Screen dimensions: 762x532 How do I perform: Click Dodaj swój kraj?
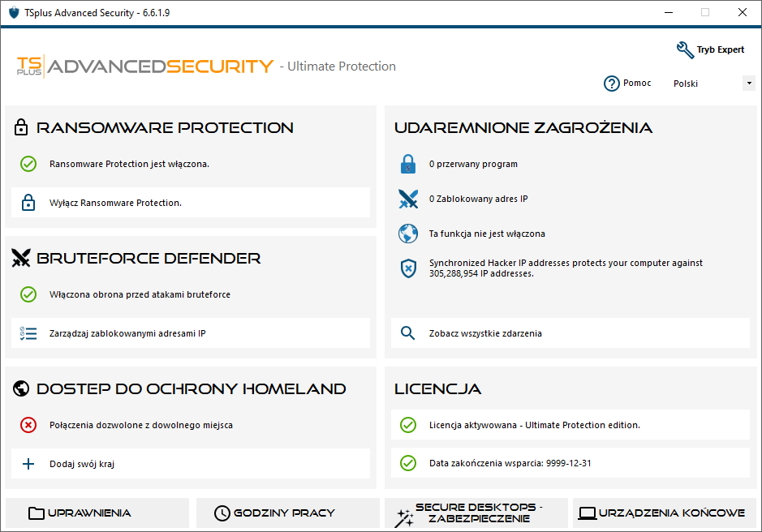click(x=191, y=464)
